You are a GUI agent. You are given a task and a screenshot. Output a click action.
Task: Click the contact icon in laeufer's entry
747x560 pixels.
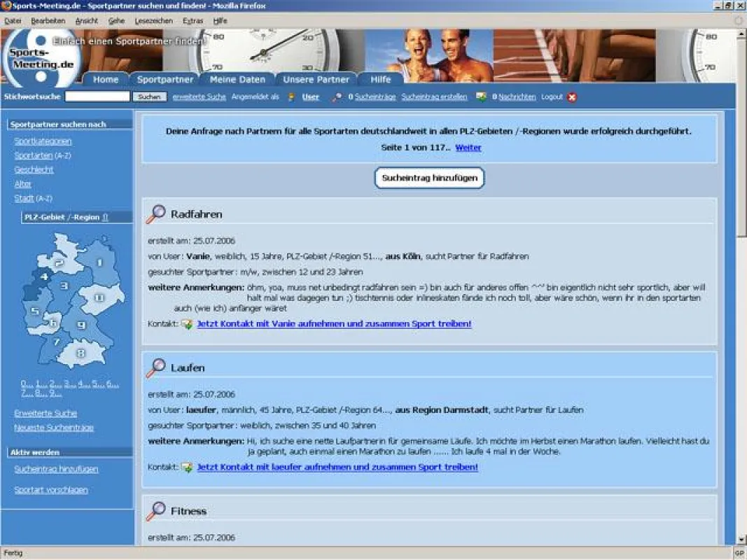pos(187,468)
